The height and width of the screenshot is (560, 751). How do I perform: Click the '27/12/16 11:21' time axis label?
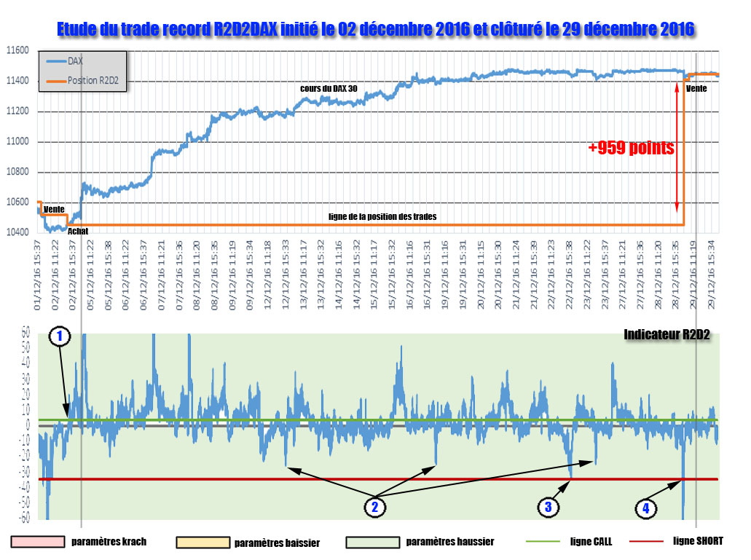(x=622, y=275)
